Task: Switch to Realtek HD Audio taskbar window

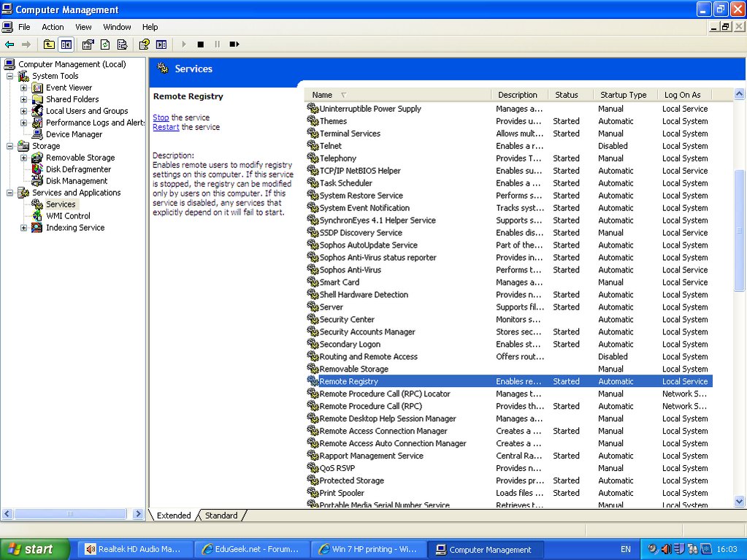Action: 134,549
